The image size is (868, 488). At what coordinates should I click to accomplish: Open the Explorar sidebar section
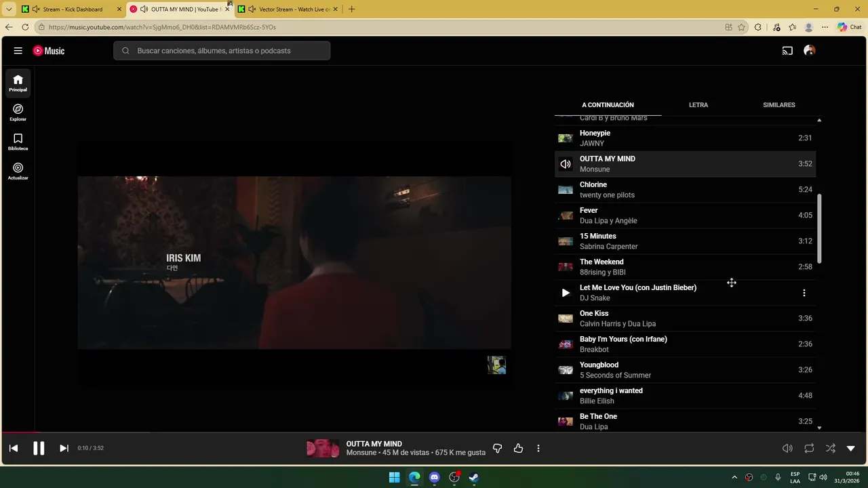coord(18,113)
